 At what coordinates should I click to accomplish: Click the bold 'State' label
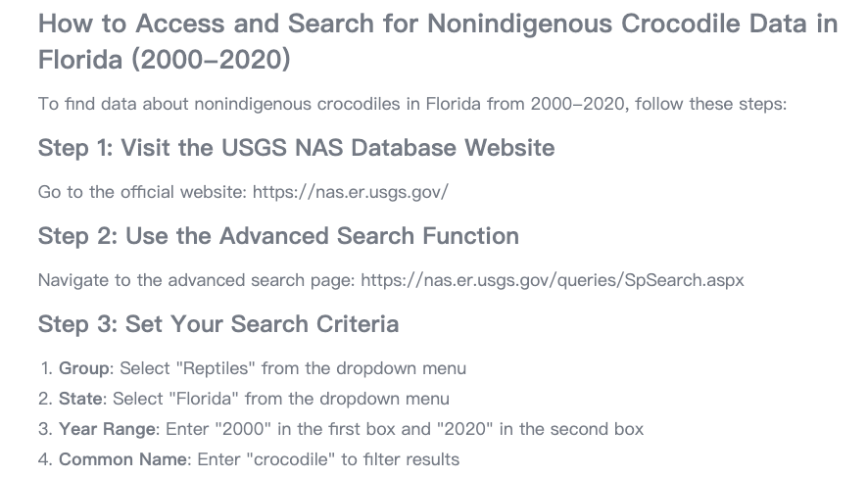(80, 399)
